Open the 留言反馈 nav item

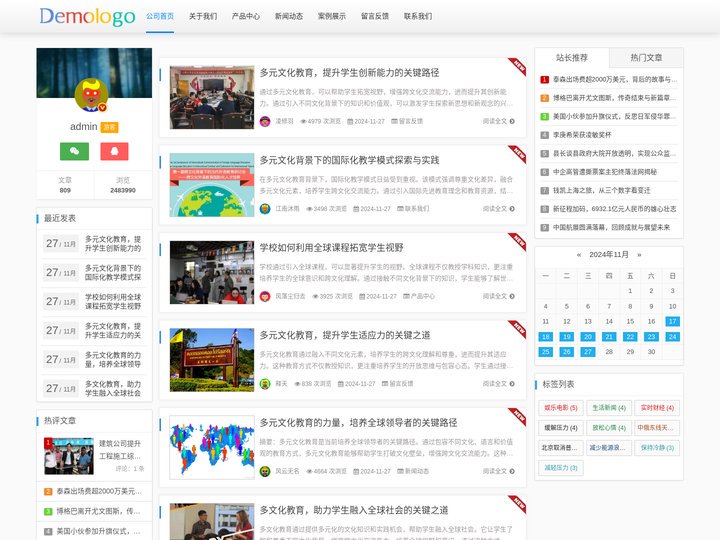(x=375, y=16)
